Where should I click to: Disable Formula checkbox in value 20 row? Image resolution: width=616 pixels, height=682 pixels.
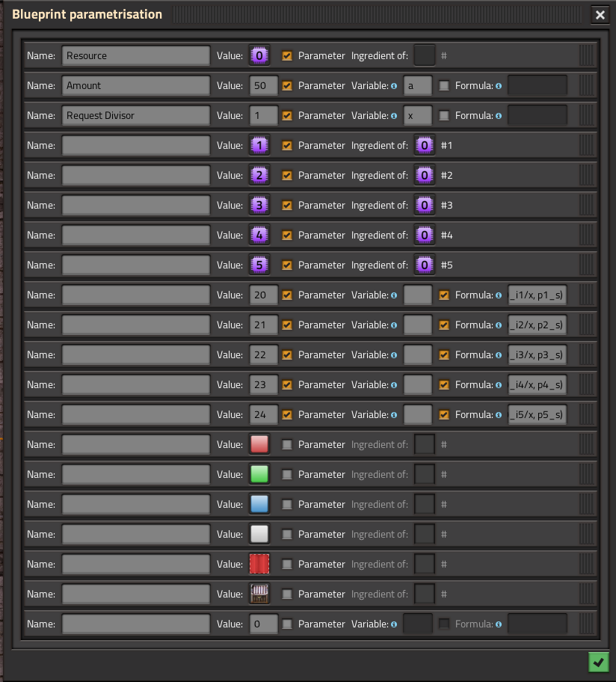tap(444, 295)
